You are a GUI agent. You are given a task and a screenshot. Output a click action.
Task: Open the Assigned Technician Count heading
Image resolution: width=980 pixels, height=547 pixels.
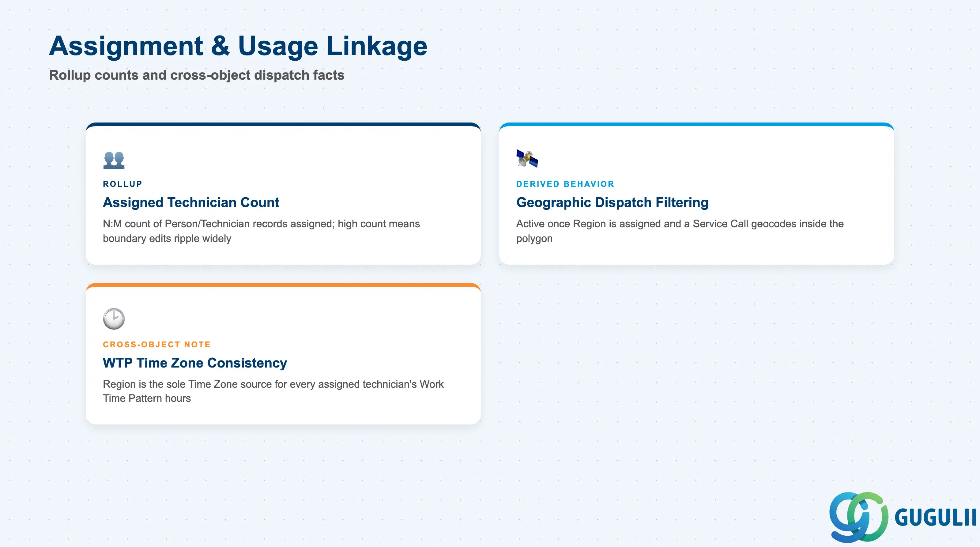(191, 202)
